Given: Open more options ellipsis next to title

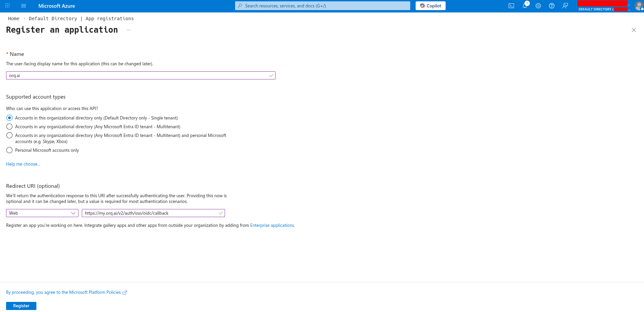Looking at the screenshot, I should [129, 30].
